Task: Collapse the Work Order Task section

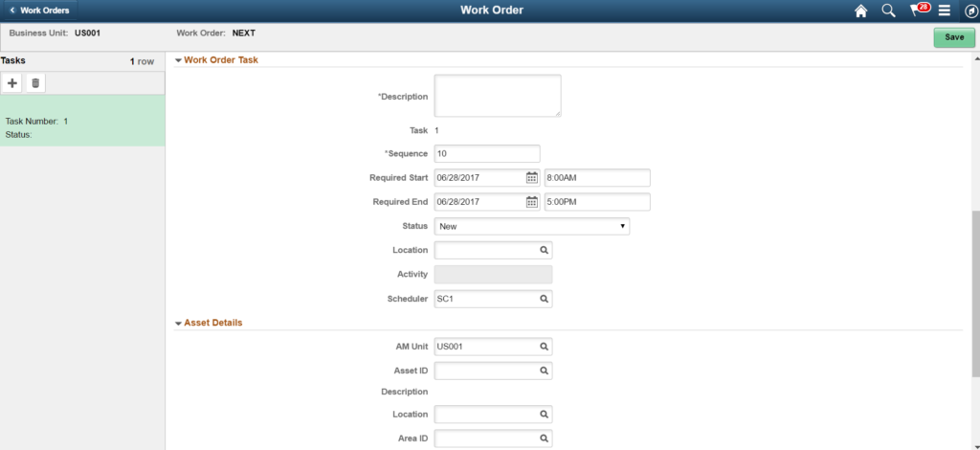Action: pos(179,60)
